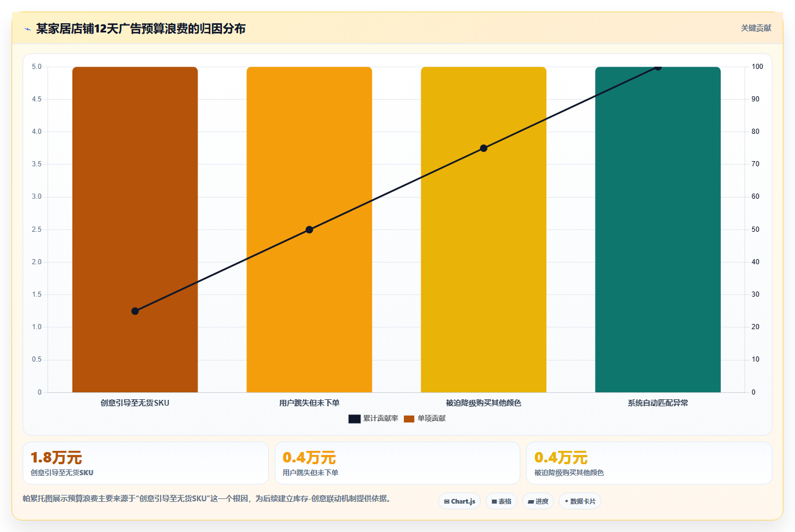The width and height of the screenshot is (795, 532).
Task: Click the 单项贡献 legend text
Action: pos(432,418)
